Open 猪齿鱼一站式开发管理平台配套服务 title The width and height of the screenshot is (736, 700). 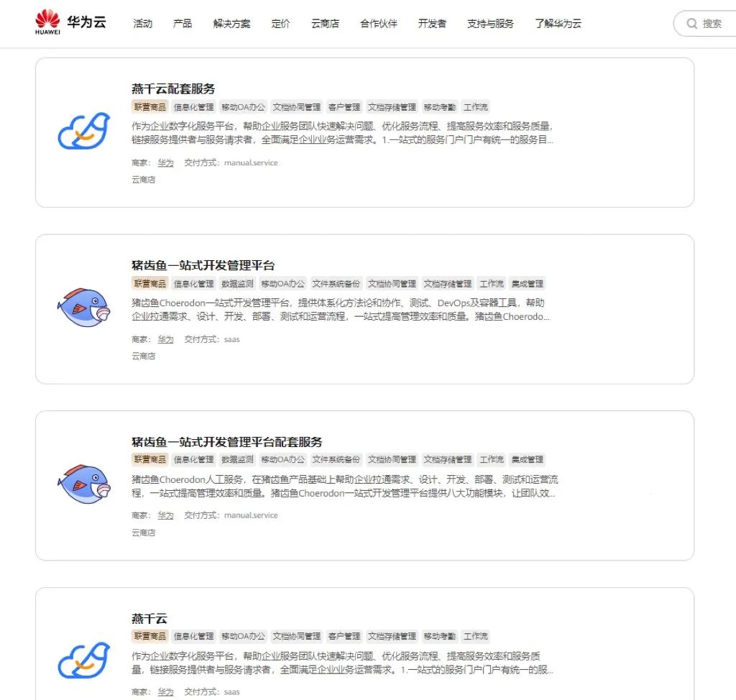[x=226, y=442]
